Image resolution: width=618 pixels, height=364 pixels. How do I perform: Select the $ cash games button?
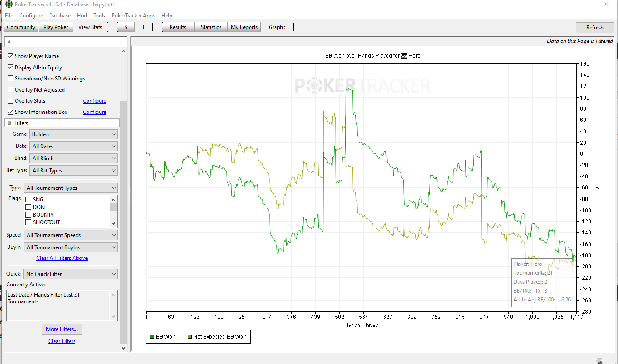coord(126,27)
